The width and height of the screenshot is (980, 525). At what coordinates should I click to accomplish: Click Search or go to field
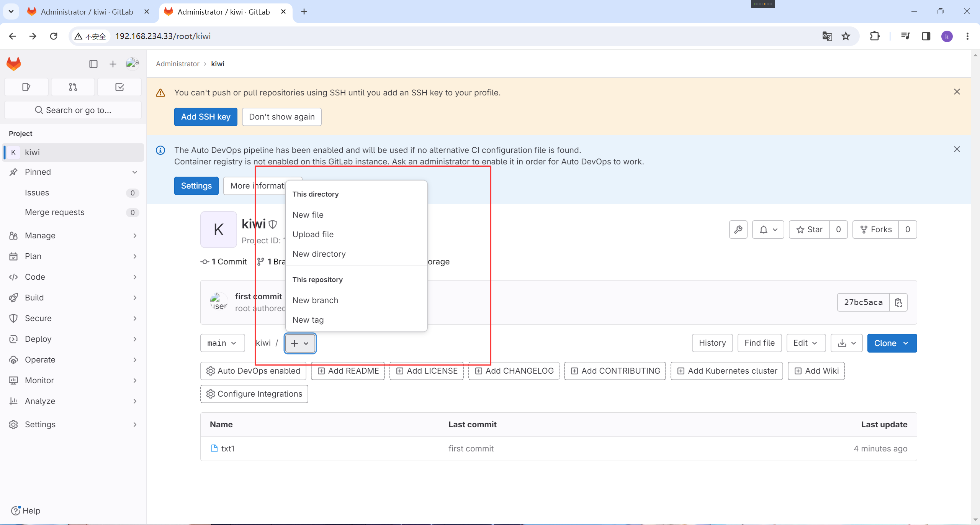(73, 110)
